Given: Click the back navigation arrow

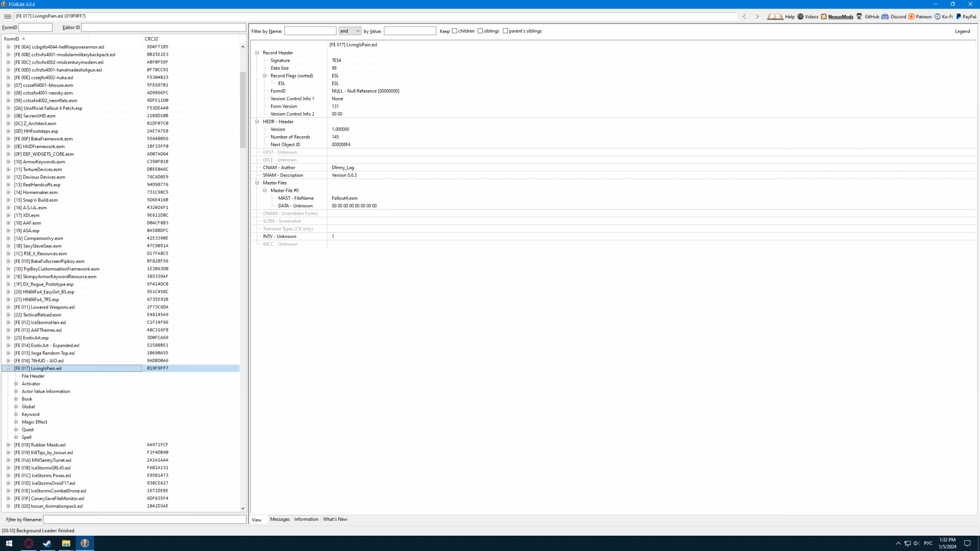Looking at the screenshot, I should coord(745,16).
